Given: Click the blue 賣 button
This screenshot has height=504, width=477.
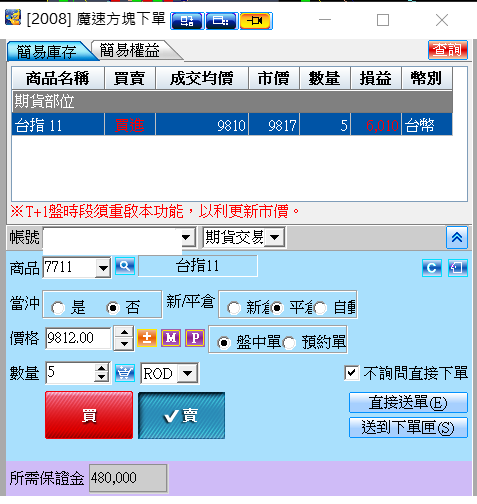Looking at the screenshot, I should tap(182, 415).
